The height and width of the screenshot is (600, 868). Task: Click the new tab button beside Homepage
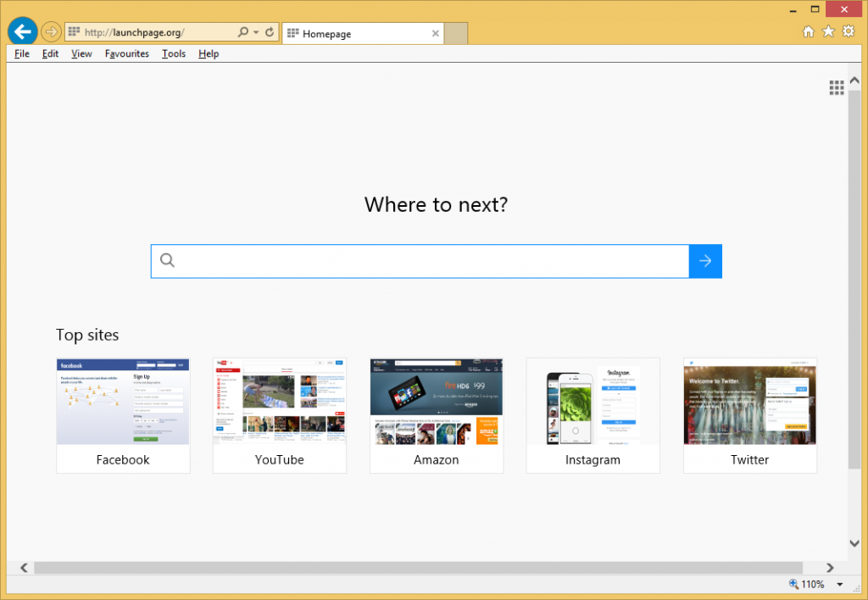(x=456, y=34)
